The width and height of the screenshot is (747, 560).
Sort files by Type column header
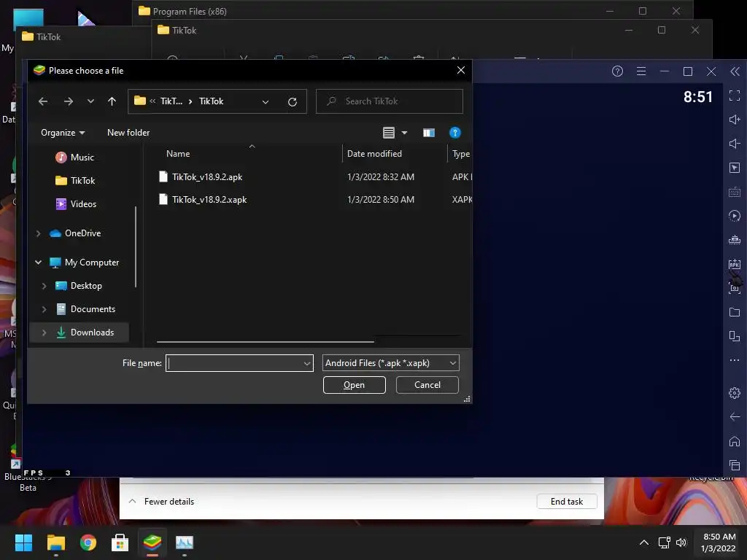coord(461,154)
